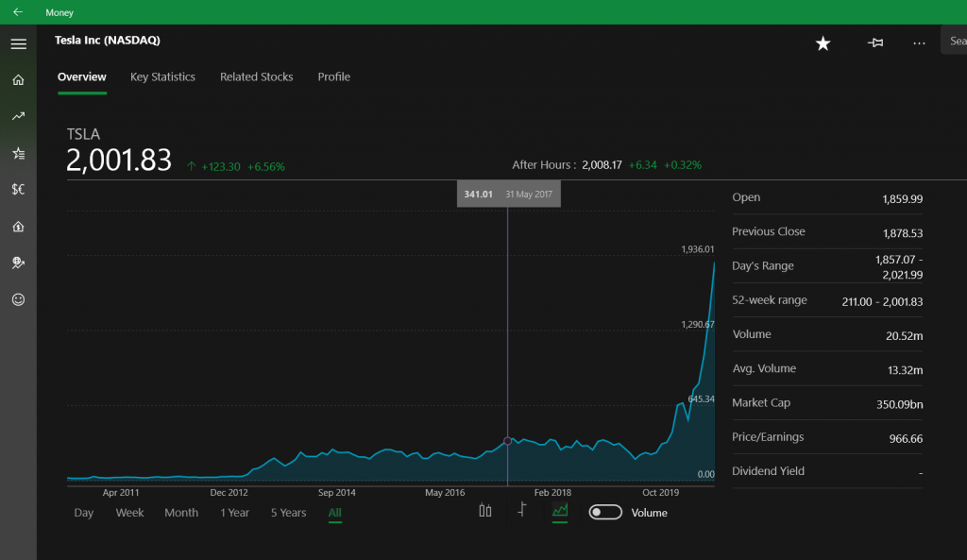Select the area line chart type
The image size is (967, 560).
pos(560,511)
